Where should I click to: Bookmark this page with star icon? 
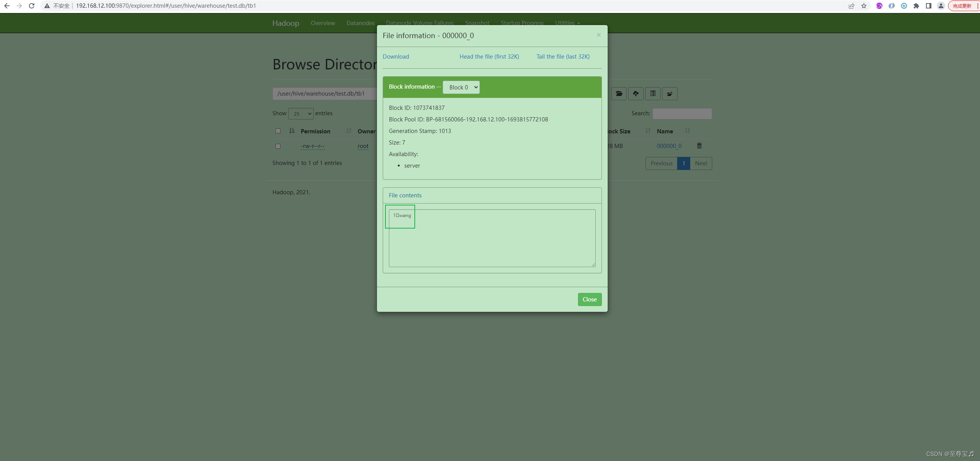pos(864,6)
